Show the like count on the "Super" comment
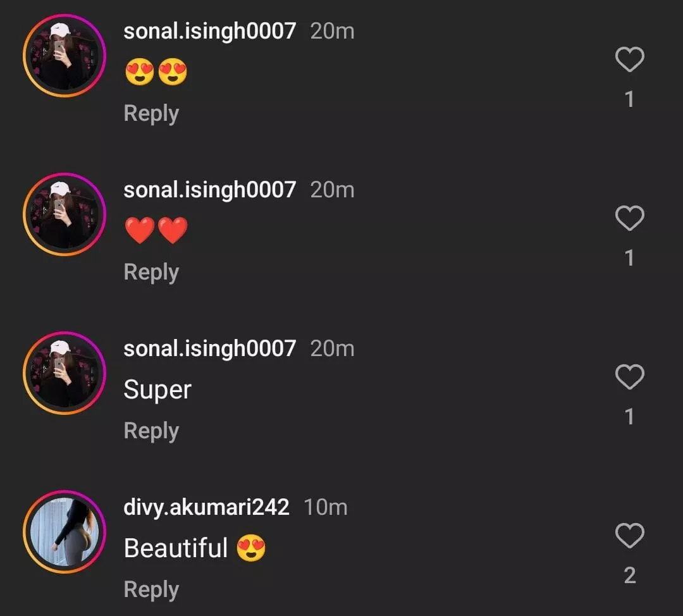683x616 pixels. click(x=629, y=417)
